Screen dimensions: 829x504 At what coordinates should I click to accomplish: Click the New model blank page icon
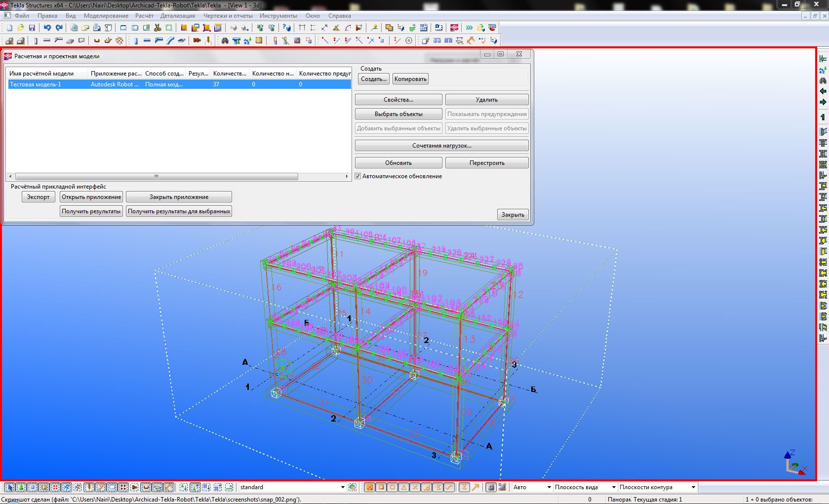(9, 28)
